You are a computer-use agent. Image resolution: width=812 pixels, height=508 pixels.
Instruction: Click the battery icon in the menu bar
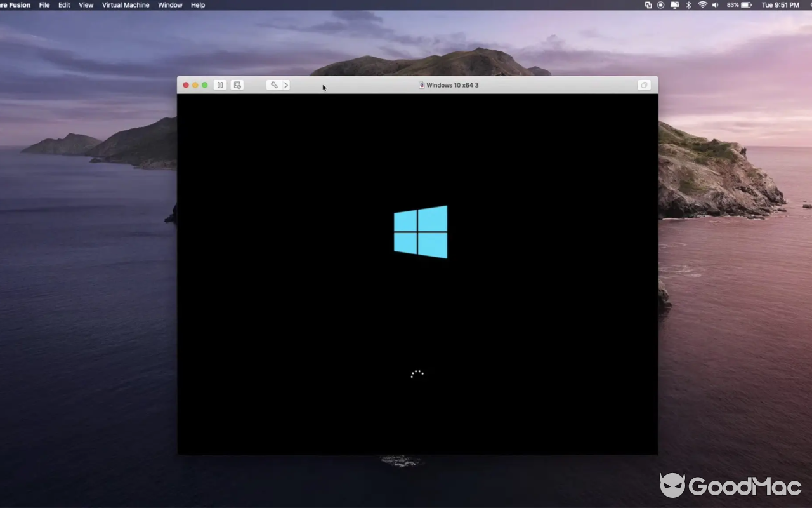tap(747, 5)
